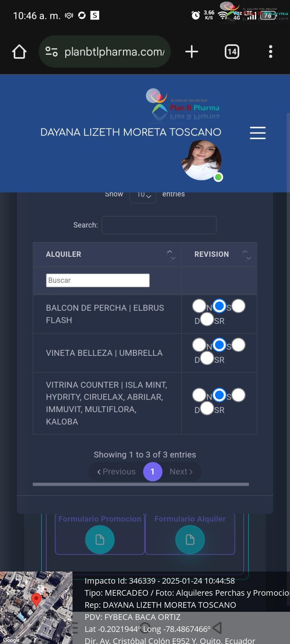Sort table by ALQUILER column arrows
The height and width of the screenshot is (644, 290).
(x=171, y=255)
